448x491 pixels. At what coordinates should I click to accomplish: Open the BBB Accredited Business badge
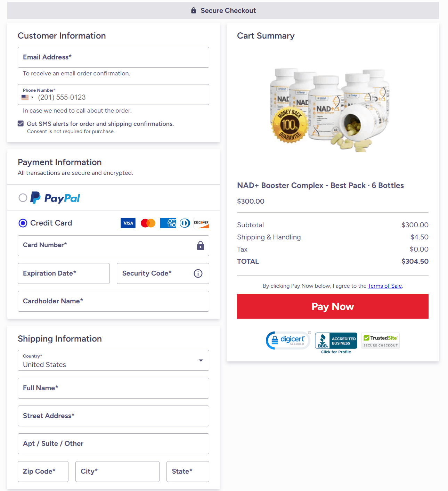pos(336,341)
